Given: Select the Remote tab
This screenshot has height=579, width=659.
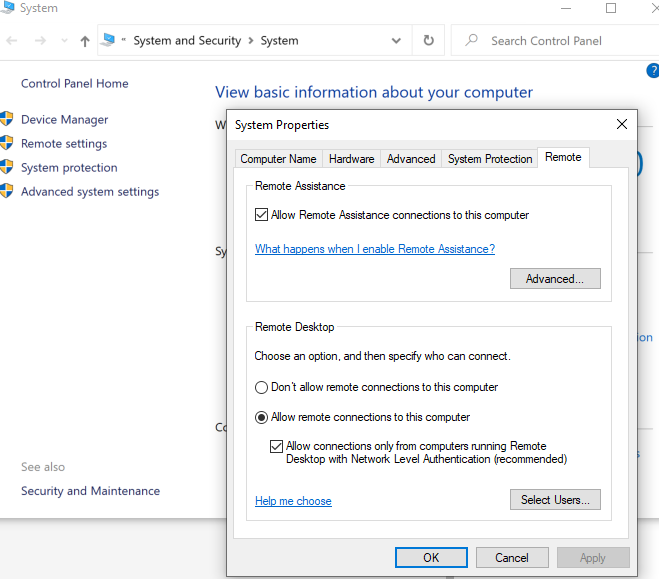Looking at the screenshot, I should click(x=563, y=157).
